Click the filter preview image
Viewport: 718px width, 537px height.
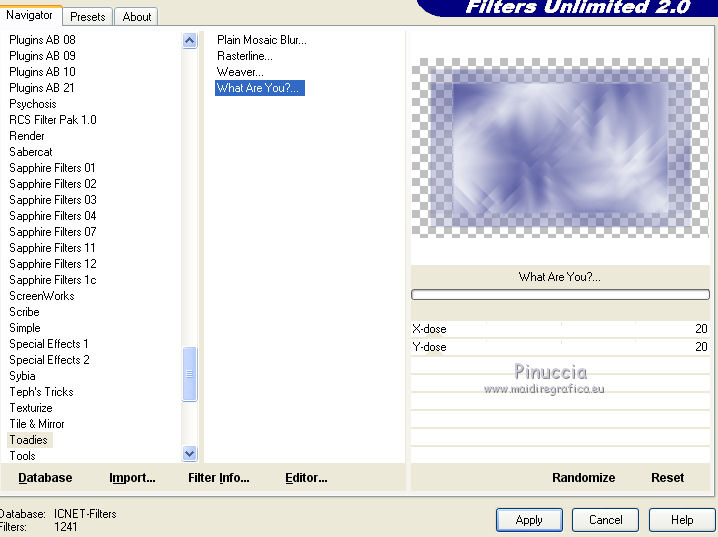560,148
